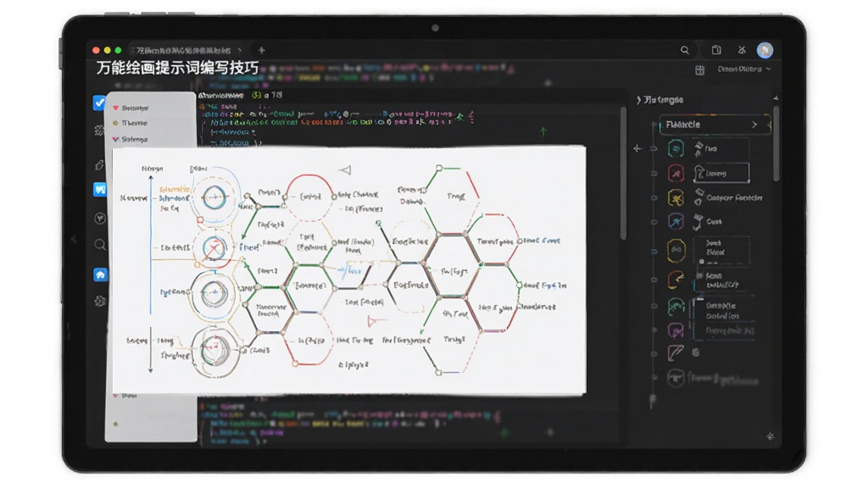Viewport: 868px width, 488px height.
Task: Collapse the right panel header chevron
Action: coord(639,100)
